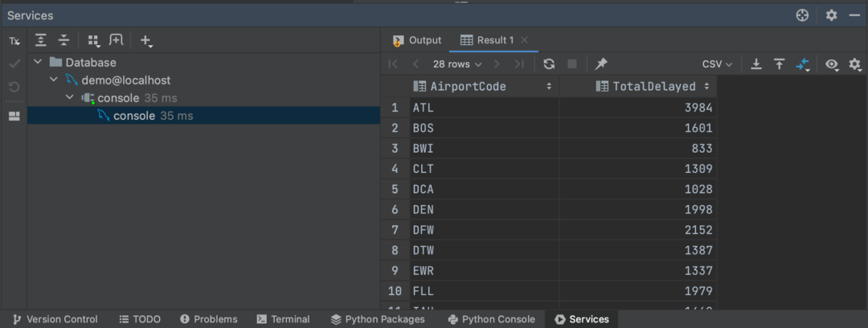Click the Expand All icon in Services toolbar

coord(40,40)
